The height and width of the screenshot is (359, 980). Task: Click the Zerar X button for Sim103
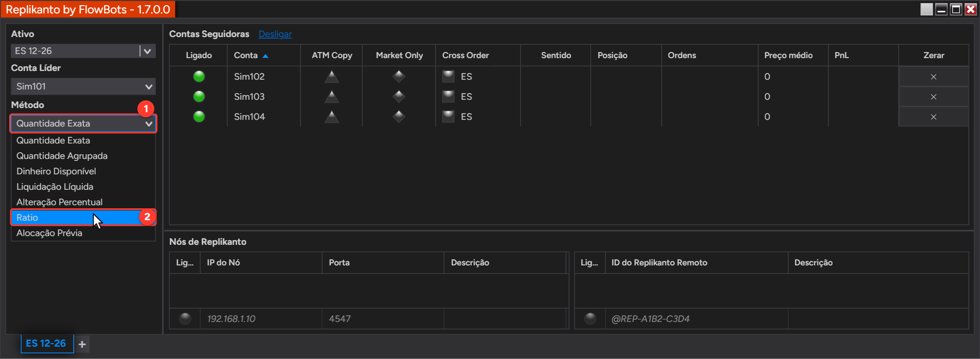[933, 97]
